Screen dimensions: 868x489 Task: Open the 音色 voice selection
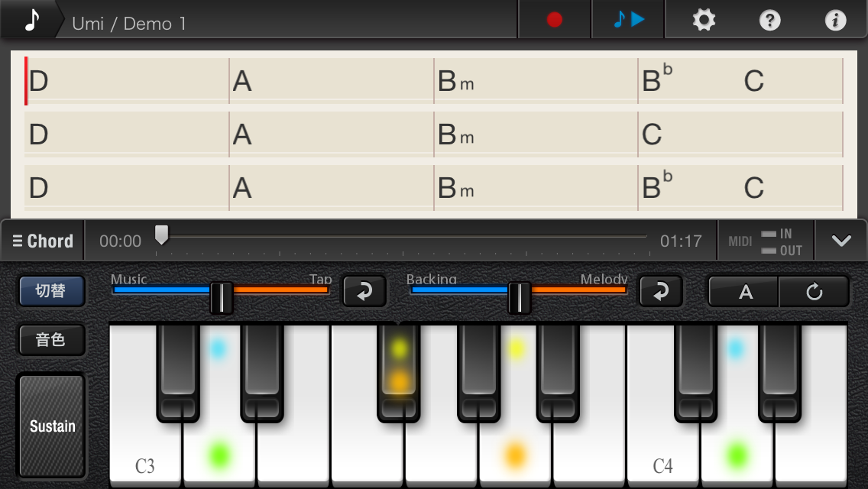pyautogui.click(x=51, y=340)
